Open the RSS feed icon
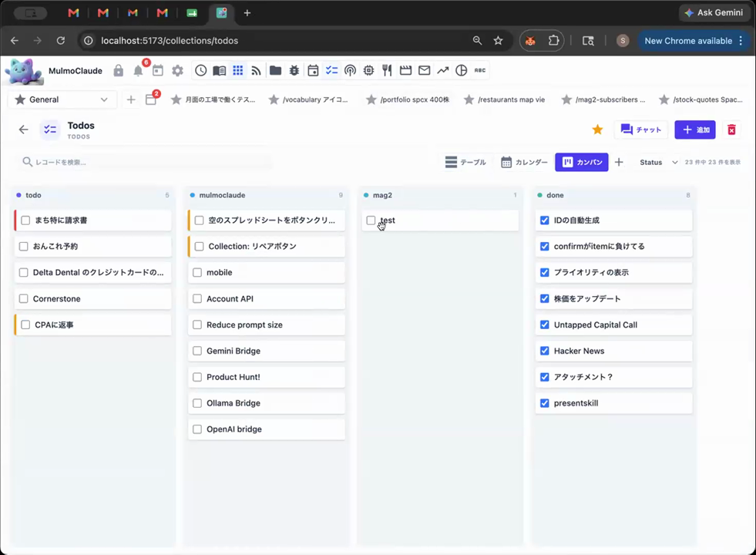This screenshot has width=756, height=555. pos(256,70)
